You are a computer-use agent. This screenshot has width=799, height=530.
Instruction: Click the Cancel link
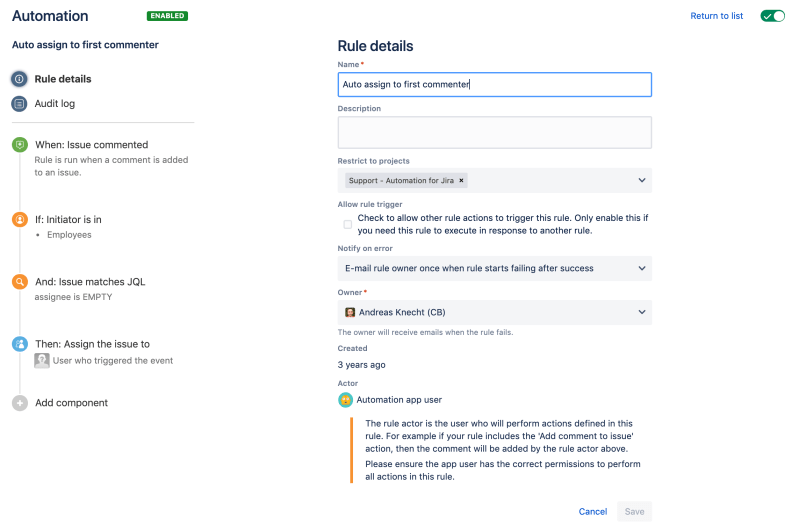pos(593,512)
